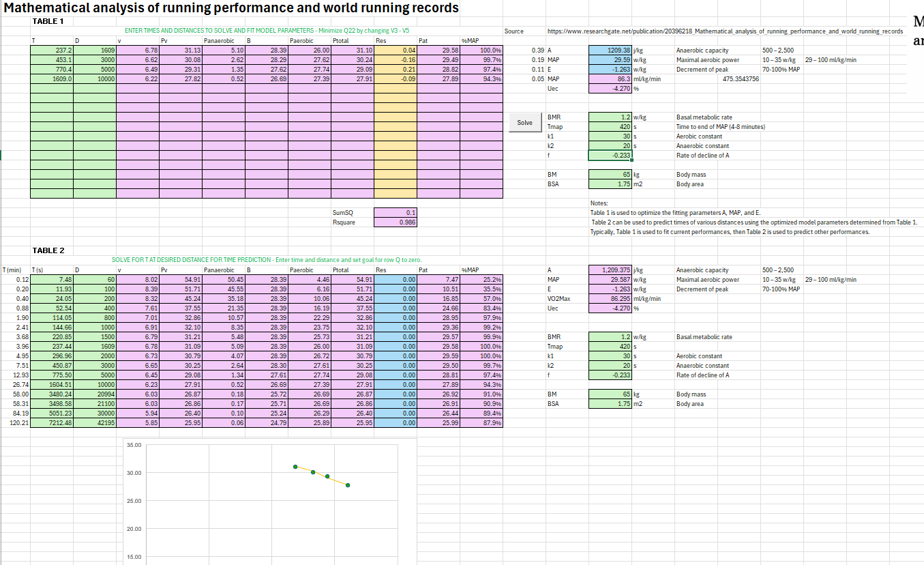Select the Table 2 A parameter cell 1,209.375

point(610,270)
